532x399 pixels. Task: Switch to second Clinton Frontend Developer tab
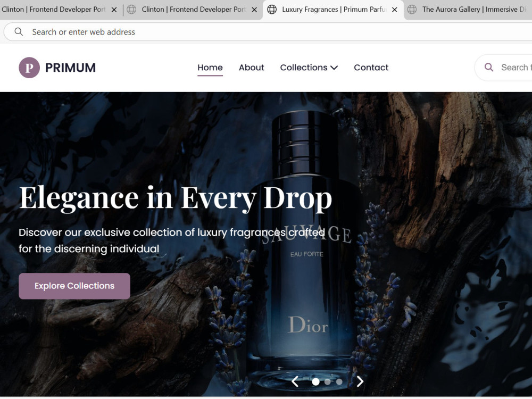pos(194,10)
